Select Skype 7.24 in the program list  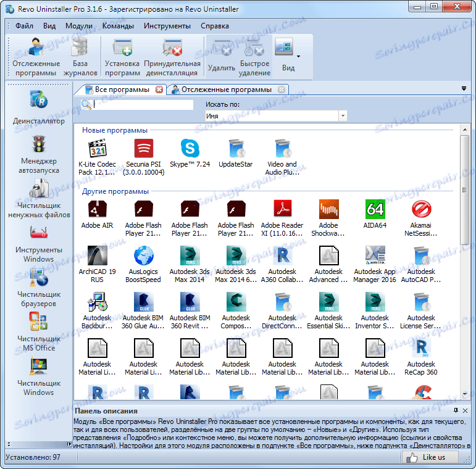(190, 153)
